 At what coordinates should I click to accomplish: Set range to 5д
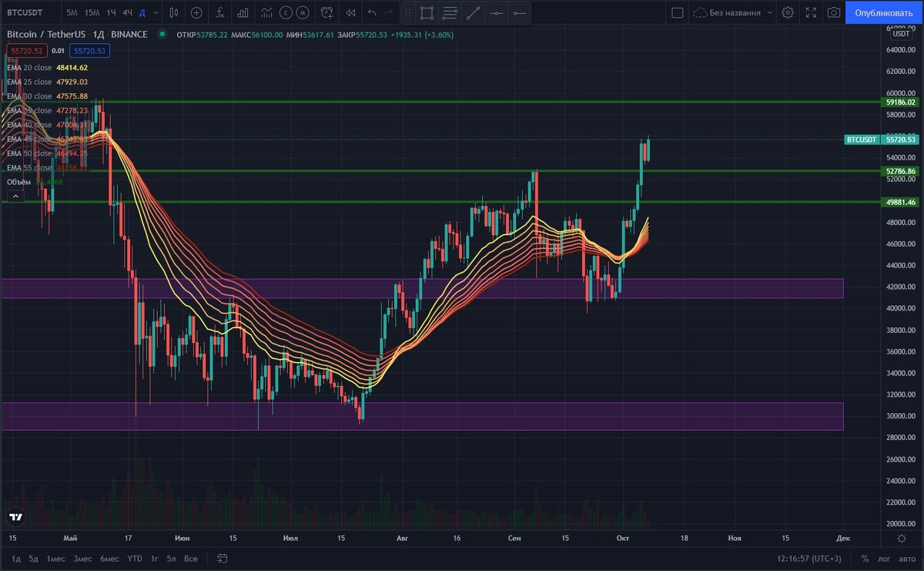tap(33, 558)
